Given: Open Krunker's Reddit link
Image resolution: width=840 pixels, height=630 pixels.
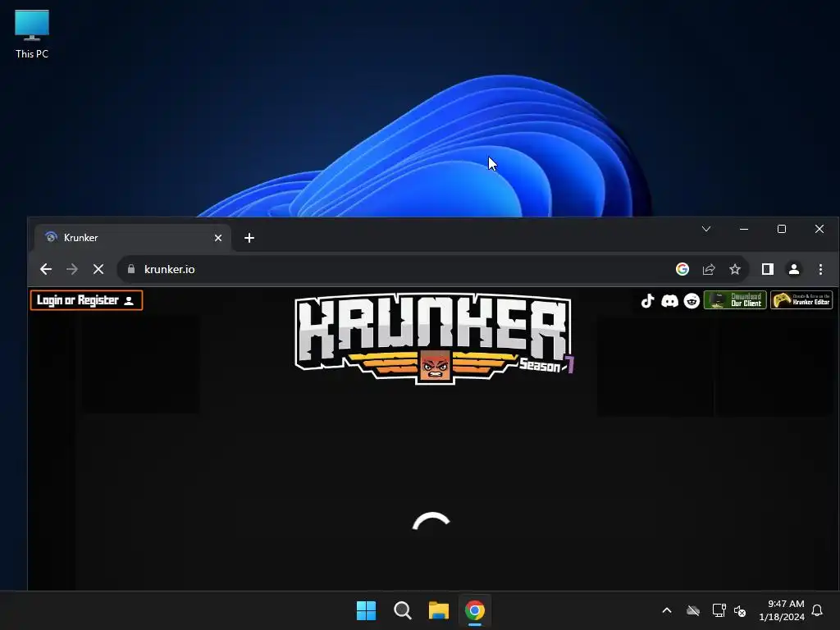Looking at the screenshot, I should tap(692, 300).
